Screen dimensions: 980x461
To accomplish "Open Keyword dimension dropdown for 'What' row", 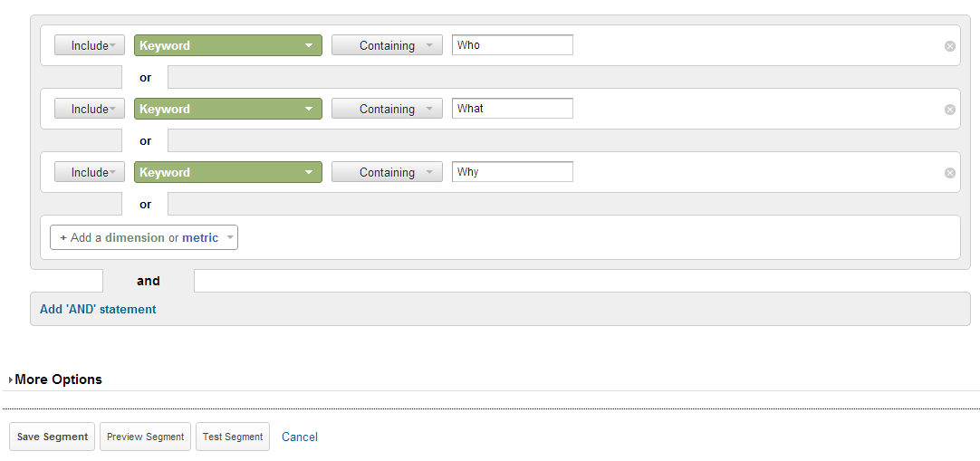I will (x=227, y=109).
